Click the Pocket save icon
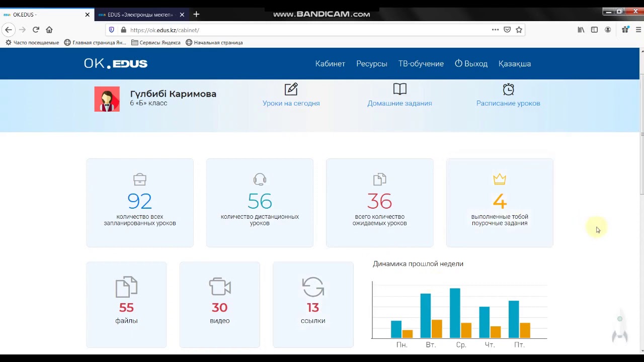This screenshot has width=644, height=362. 507,30
